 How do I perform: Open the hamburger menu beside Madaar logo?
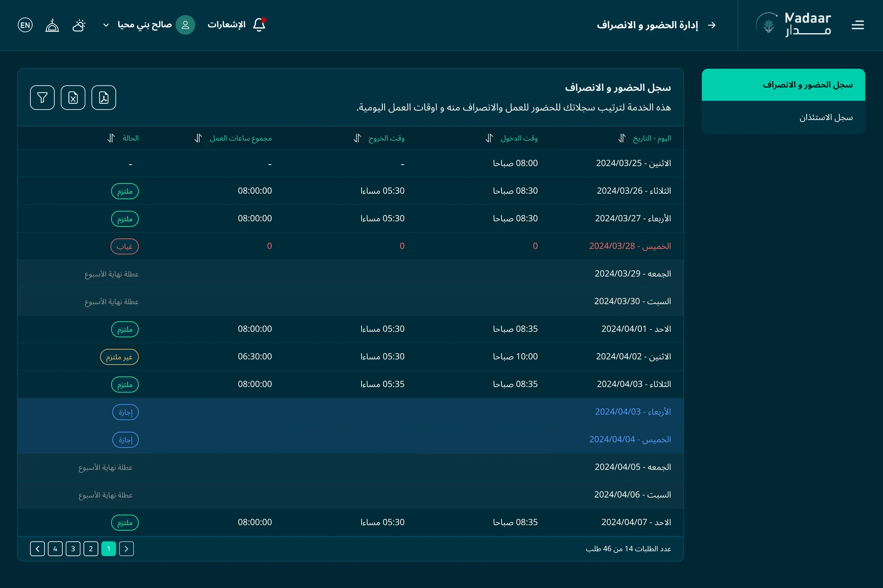pos(857,25)
